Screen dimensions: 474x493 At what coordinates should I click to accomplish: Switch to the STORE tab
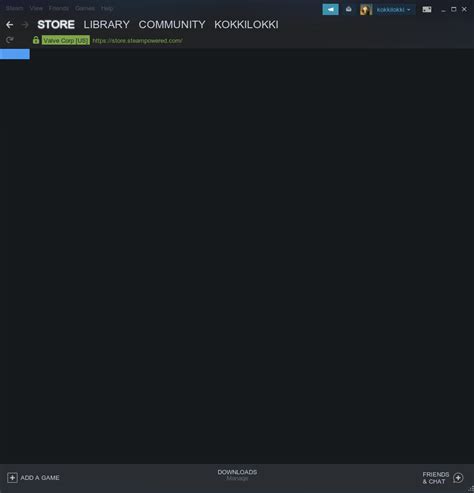pos(56,24)
